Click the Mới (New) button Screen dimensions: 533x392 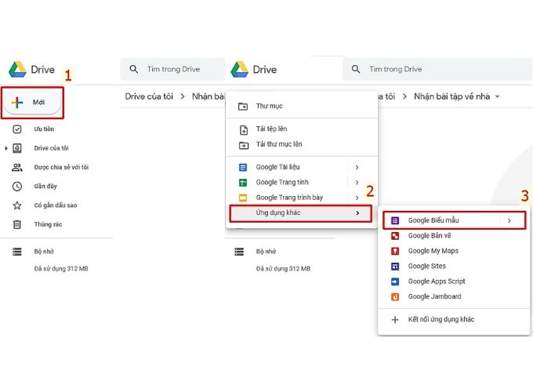pos(32,103)
